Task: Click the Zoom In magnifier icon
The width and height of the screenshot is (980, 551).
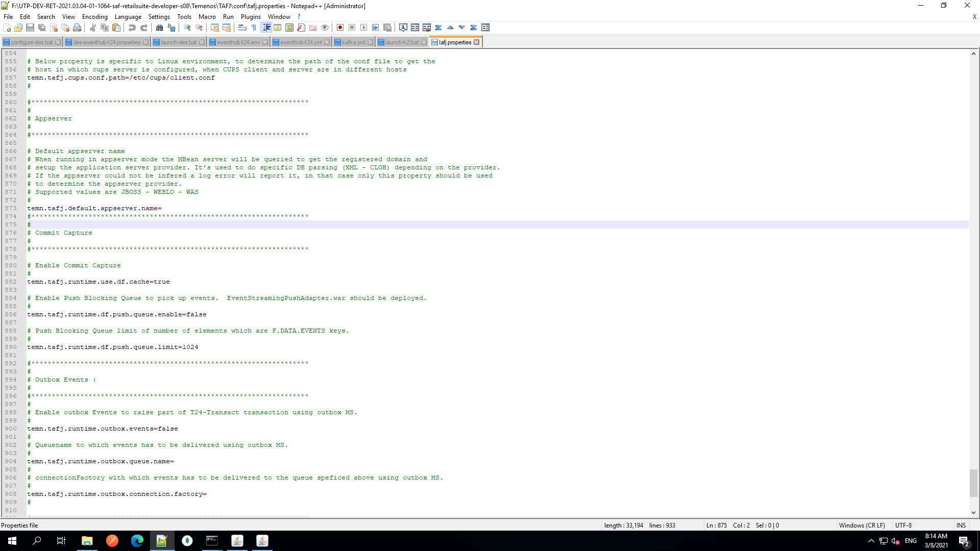Action: 187,28
